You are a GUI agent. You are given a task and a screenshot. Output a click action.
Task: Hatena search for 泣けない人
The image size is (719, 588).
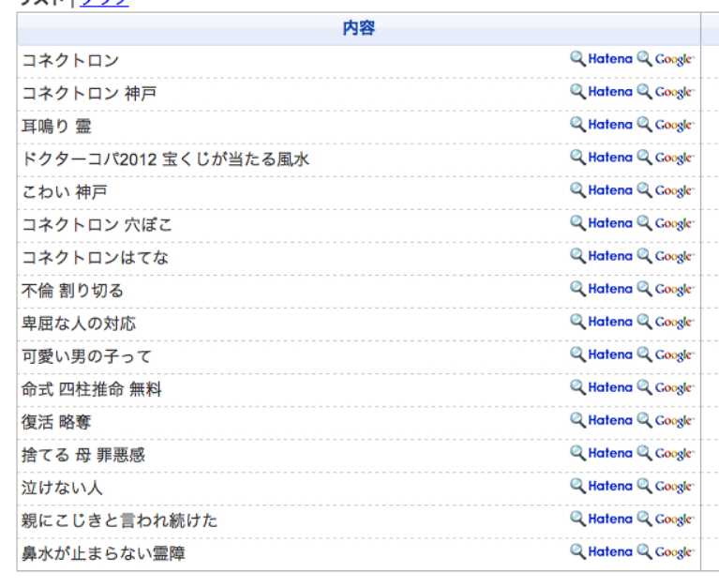click(x=601, y=486)
